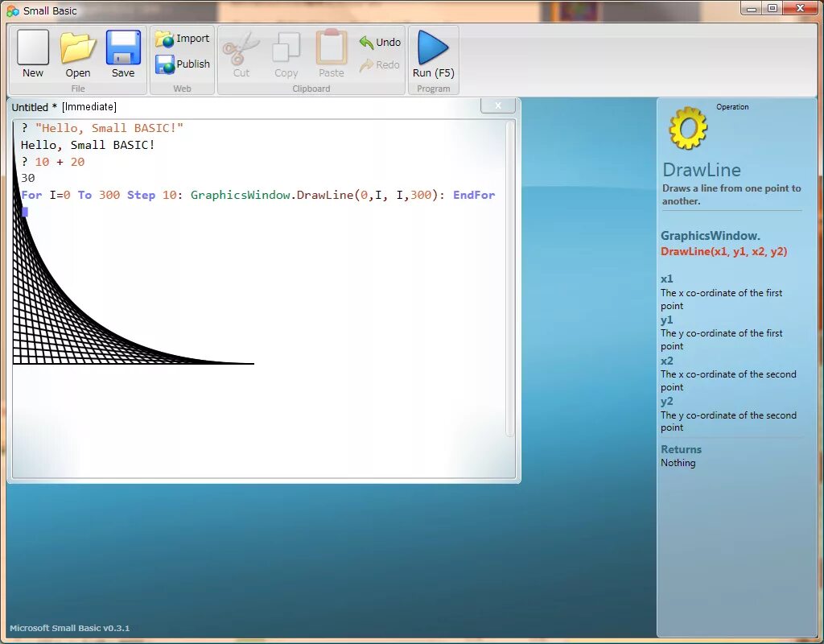Click 'Draws a line from one point' description
824x644 pixels.
731,195
